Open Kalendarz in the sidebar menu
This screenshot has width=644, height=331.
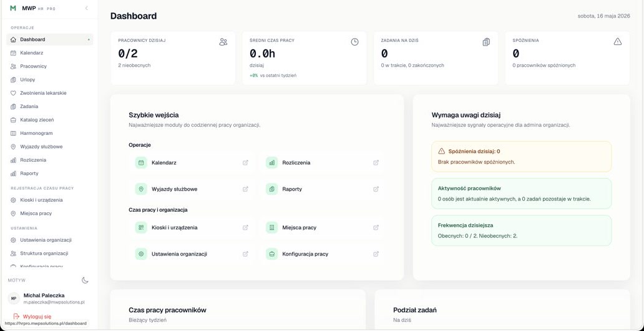pos(50,53)
